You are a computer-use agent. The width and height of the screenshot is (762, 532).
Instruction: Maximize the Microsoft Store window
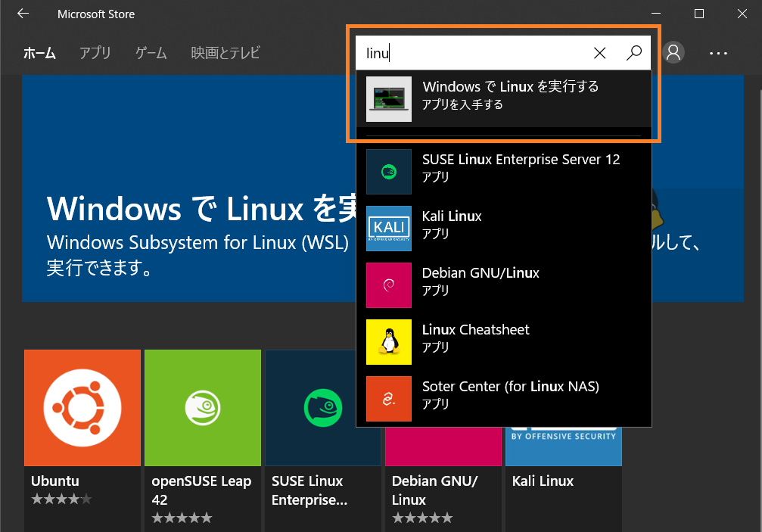[699, 14]
